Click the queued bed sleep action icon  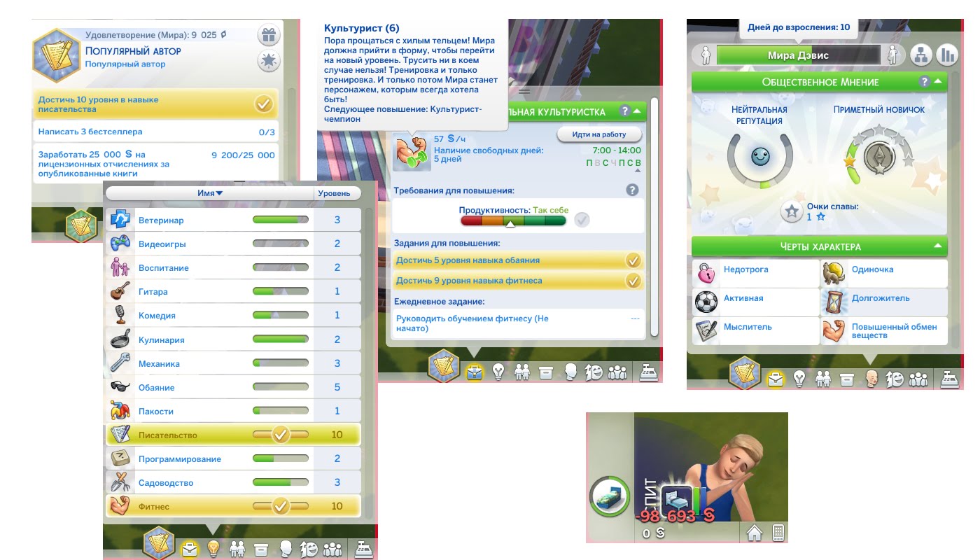[x=676, y=499]
